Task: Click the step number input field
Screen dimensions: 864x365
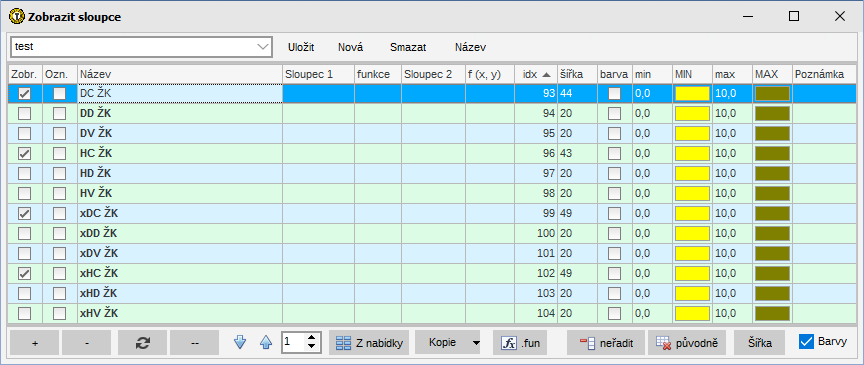Action: 293,342
